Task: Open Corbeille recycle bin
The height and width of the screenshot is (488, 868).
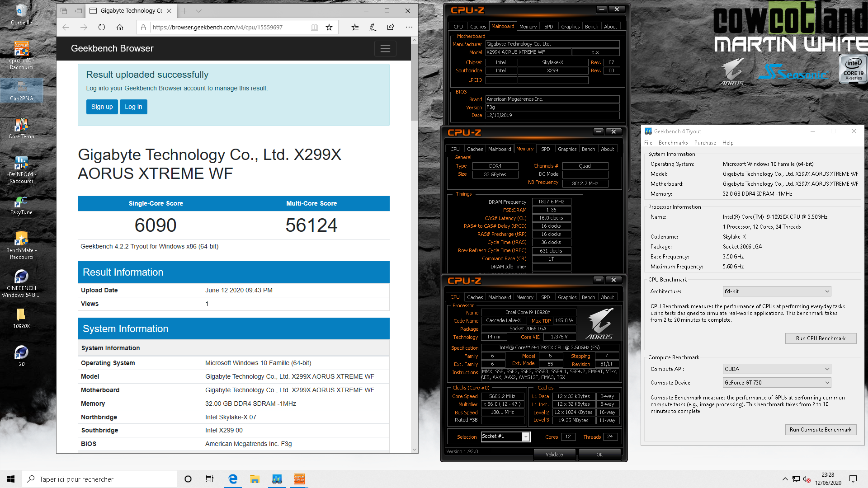Action: (x=21, y=14)
